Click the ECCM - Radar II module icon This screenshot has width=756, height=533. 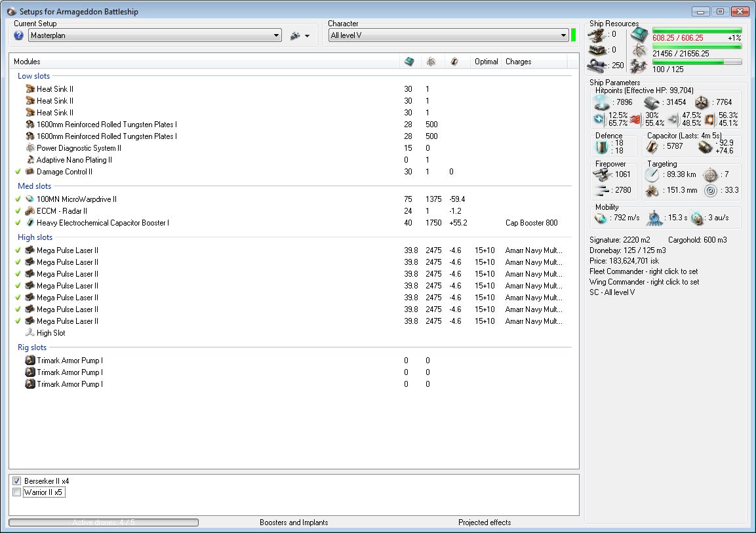[30, 210]
